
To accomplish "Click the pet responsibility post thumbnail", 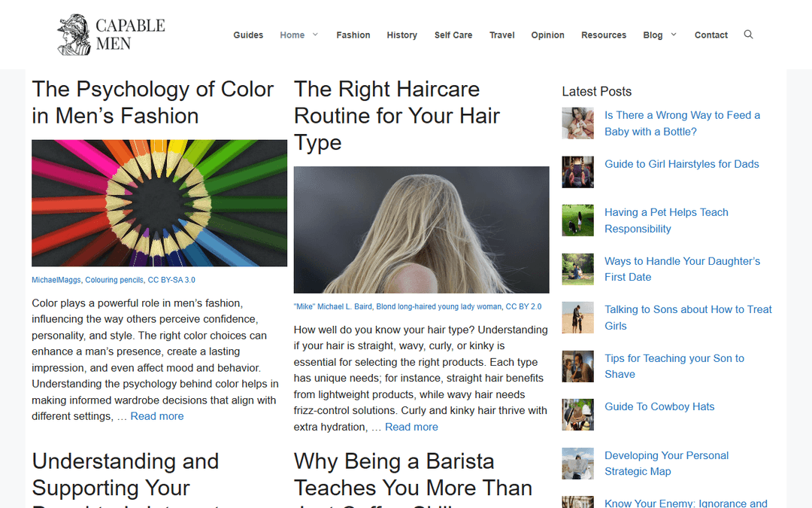I will click(578, 221).
